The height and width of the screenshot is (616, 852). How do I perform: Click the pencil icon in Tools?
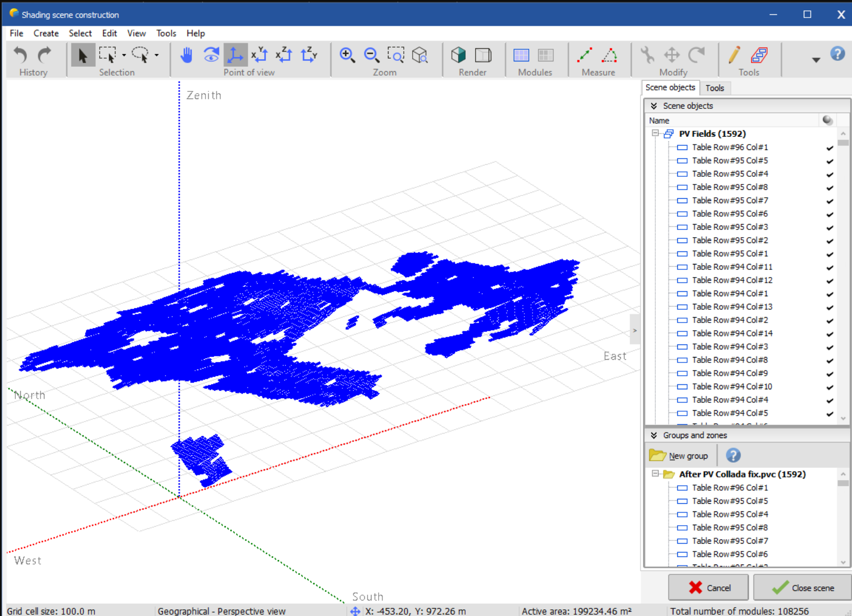click(x=734, y=55)
